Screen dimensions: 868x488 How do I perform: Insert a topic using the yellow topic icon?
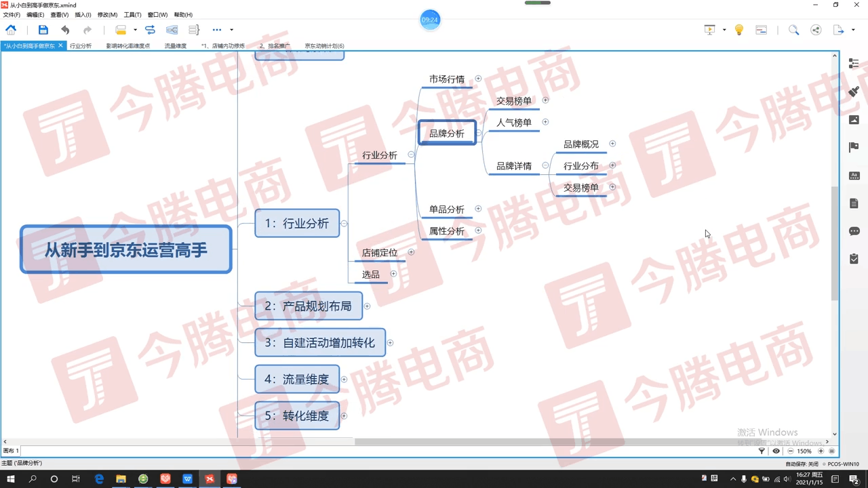coord(121,30)
